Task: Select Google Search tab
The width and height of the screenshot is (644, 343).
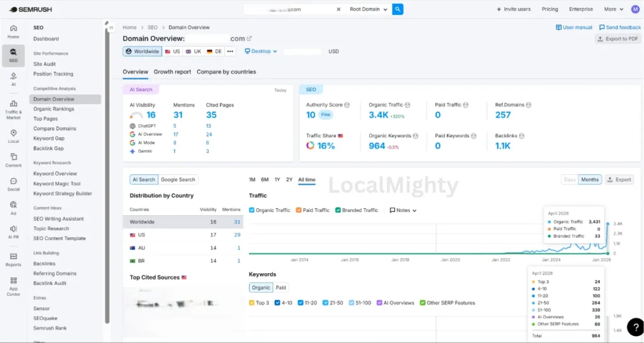Action: [178, 179]
